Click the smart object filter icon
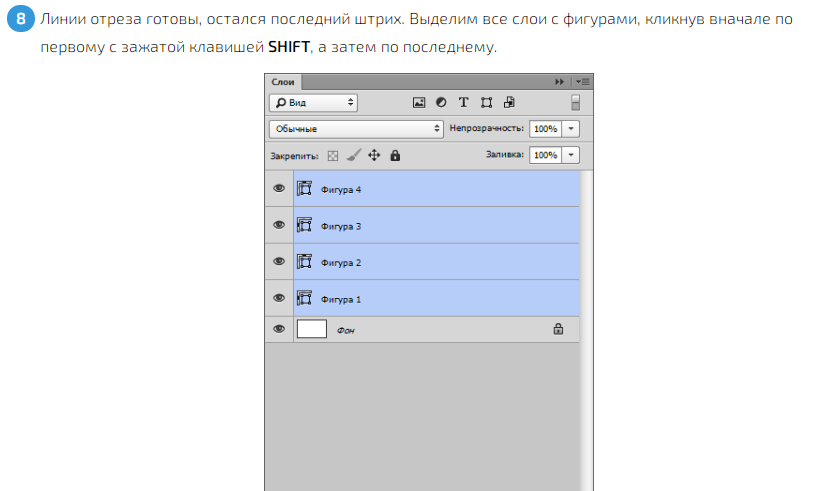The height and width of the screenshot is (491, 829). pos(509,102)
